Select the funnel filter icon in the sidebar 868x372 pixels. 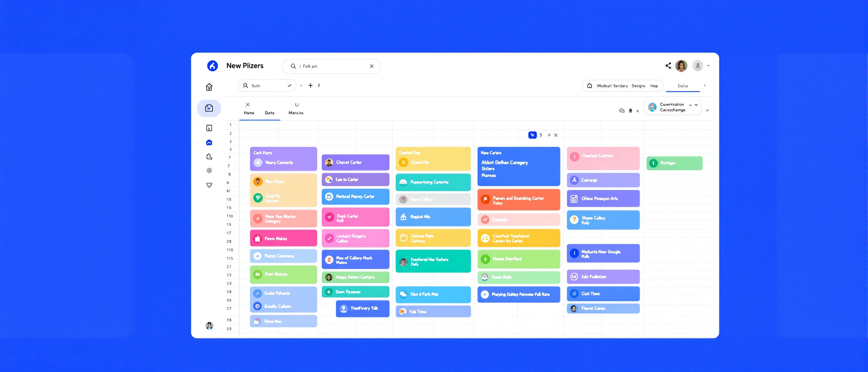point(209,185)
